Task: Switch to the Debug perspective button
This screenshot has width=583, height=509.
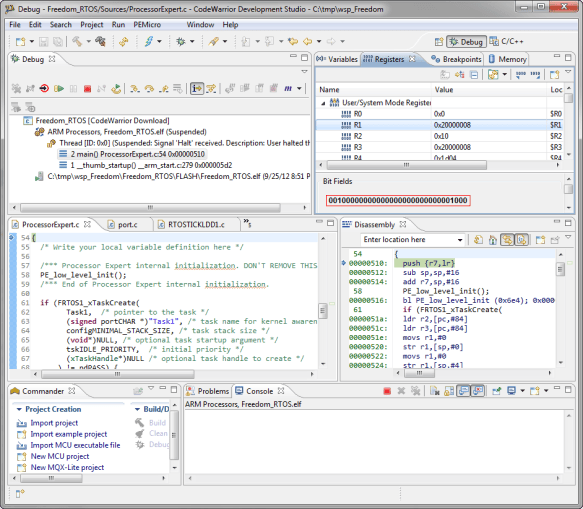Action: [466, 42]
